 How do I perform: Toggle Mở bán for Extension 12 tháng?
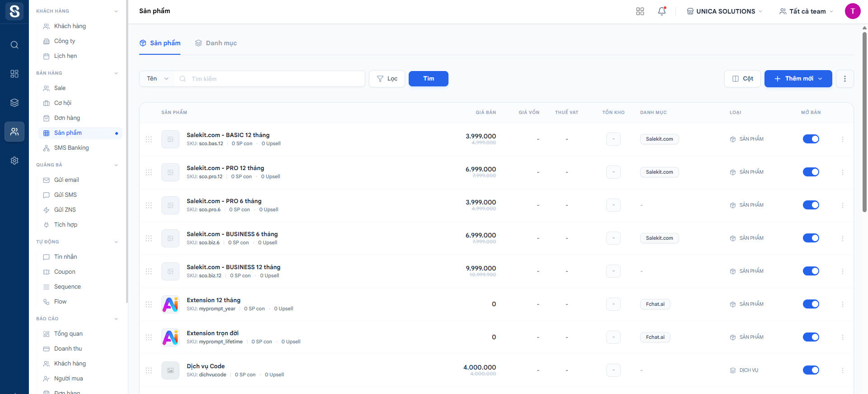pyautogui.click(x=811, y=304)
